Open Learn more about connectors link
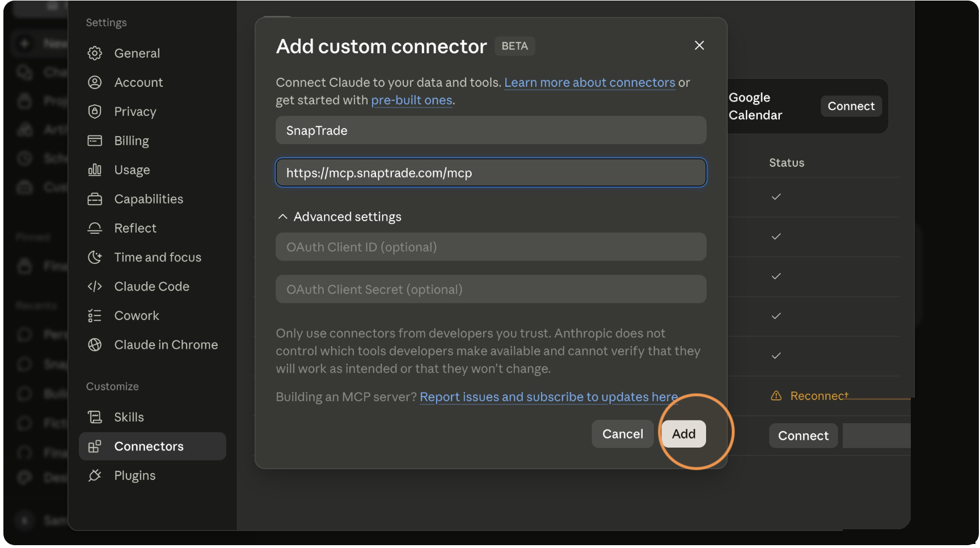 (590, 82)
